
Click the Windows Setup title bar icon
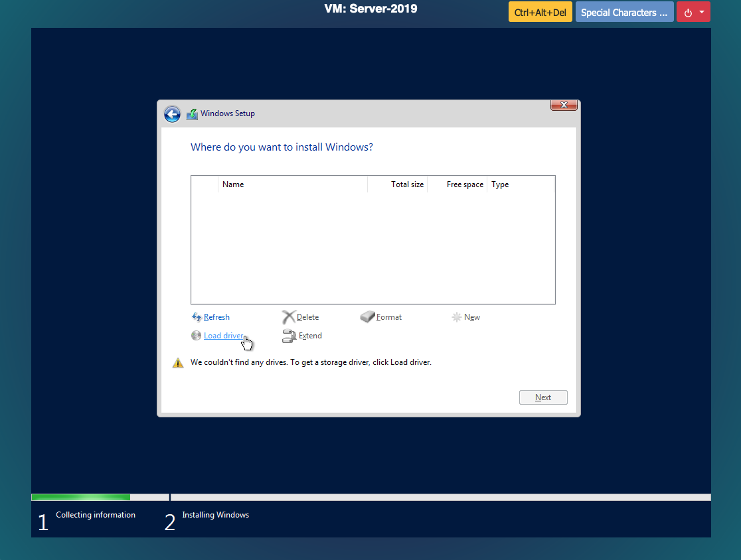coord(192,114)
